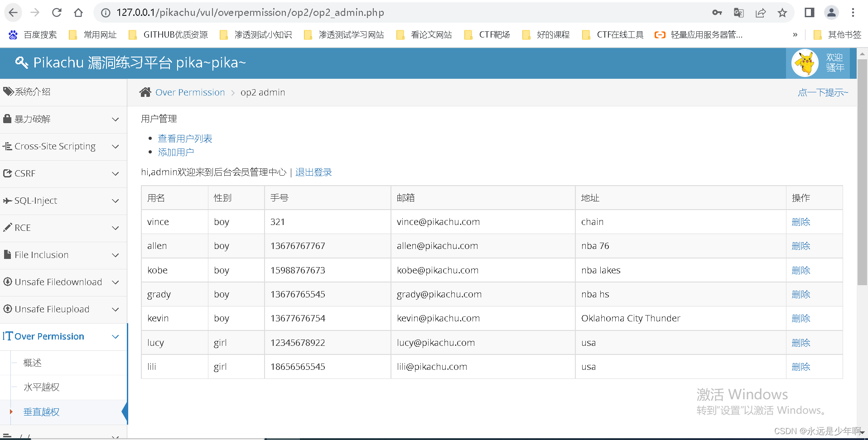Open the 添加用户 link
Viewport: 868px width, 440px height.
(x=176, y=153)
